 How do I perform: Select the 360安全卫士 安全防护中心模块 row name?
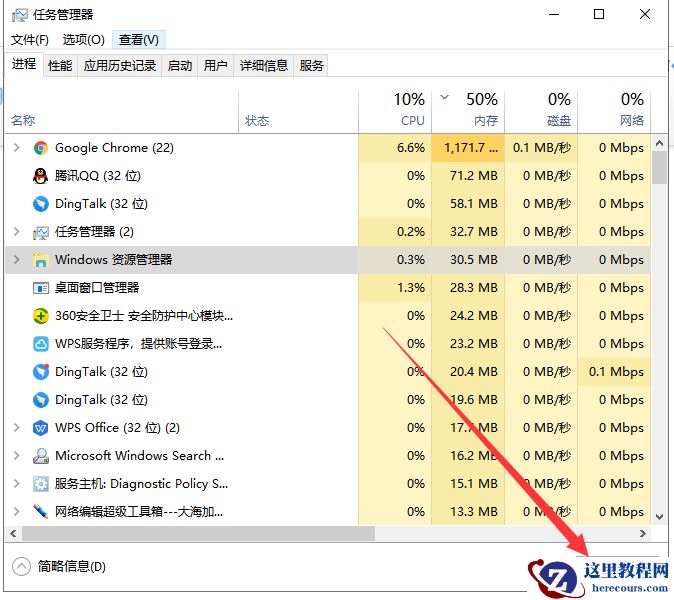[x=144, y=316]
